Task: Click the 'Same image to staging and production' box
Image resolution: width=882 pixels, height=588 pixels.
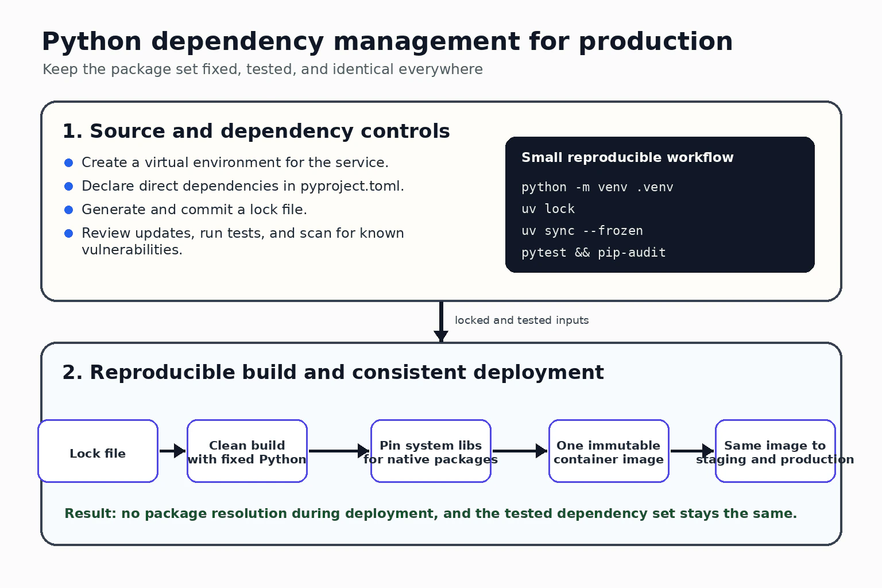Action: tap(775, 451)
